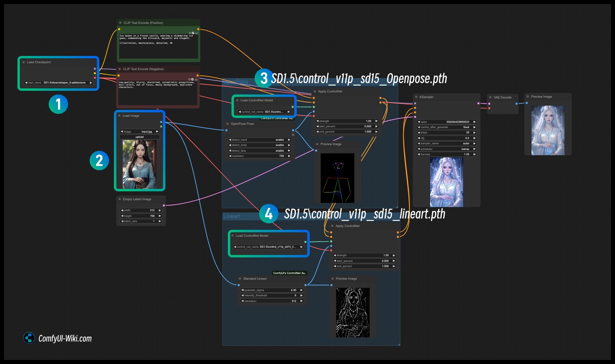Open control_net_name selector in OpenPose group
This screenshot has height=364, width=615.
click(x=264, y=112)
